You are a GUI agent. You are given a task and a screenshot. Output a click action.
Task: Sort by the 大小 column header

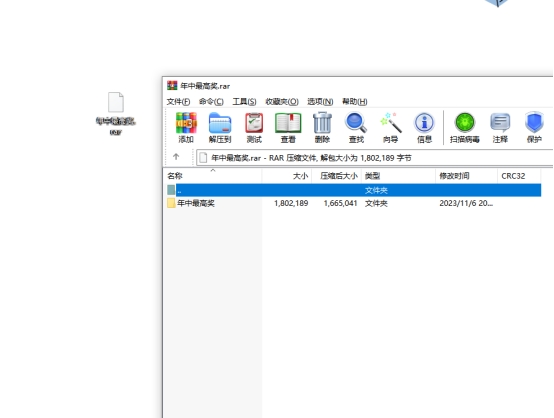coord(287,176)
